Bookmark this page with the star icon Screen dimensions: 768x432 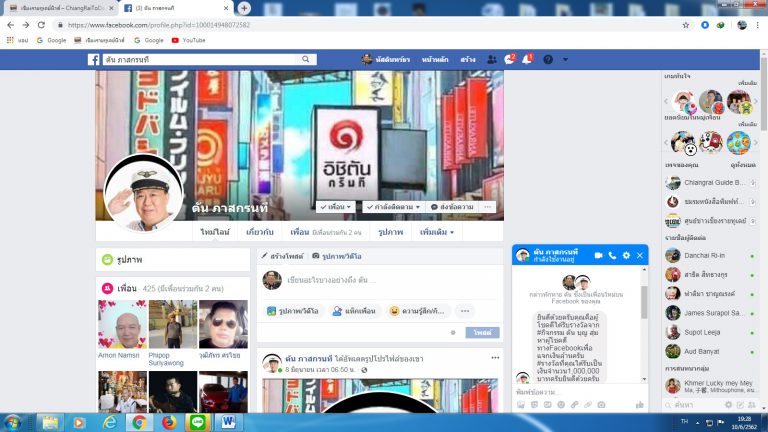pyautogui.click(x=685, y=24)
